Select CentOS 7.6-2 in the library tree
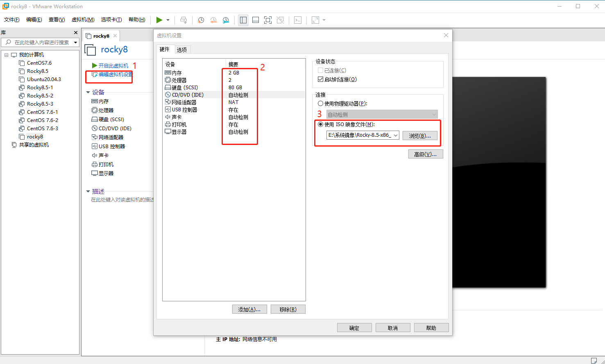This screenshot has height=364, width=605. point(43,120)
